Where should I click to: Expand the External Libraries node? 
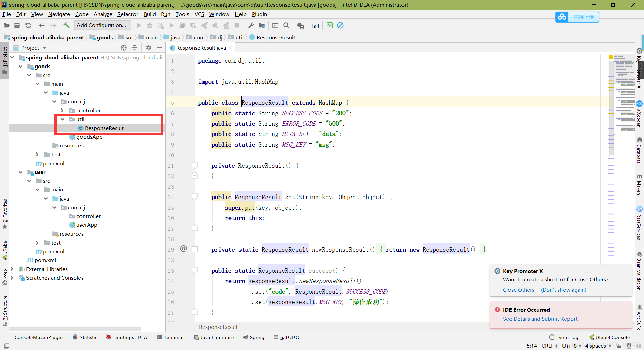click(x=12, y=269)
